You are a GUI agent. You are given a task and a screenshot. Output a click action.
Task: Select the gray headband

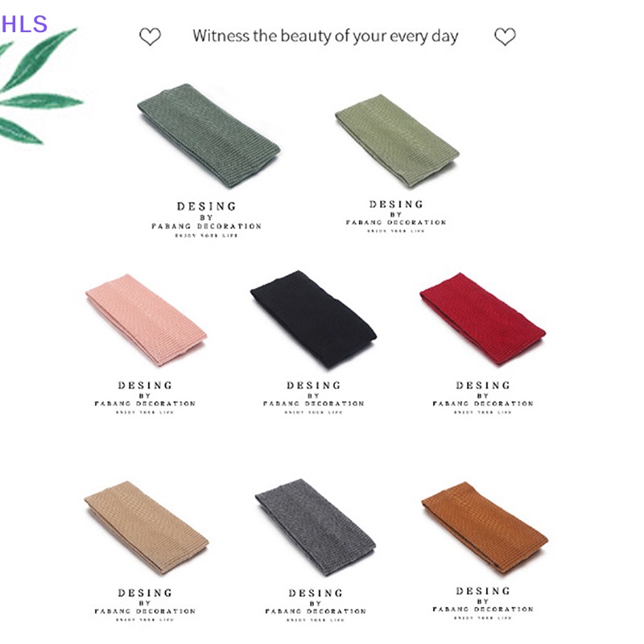point(315,527)
